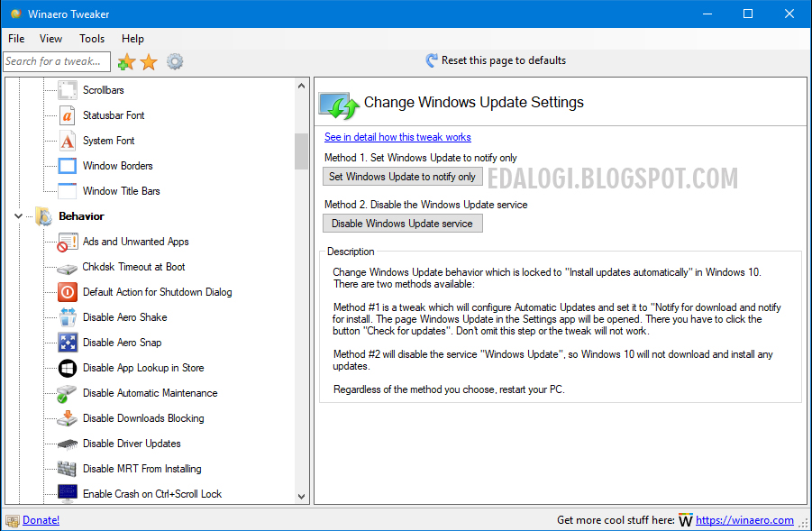Select Chkdsk Timeout at Boot tweak

click(133, 268)
